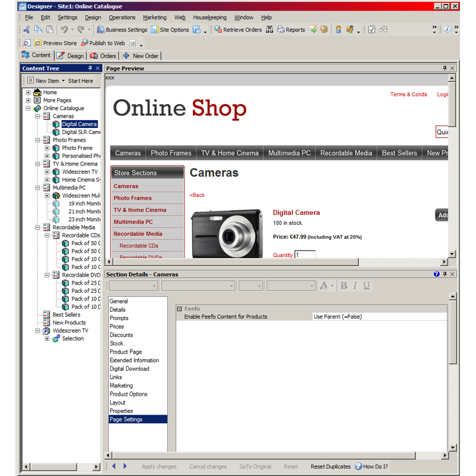Click the Undo arrow icon
476x476 pixels.
point(64,29)
